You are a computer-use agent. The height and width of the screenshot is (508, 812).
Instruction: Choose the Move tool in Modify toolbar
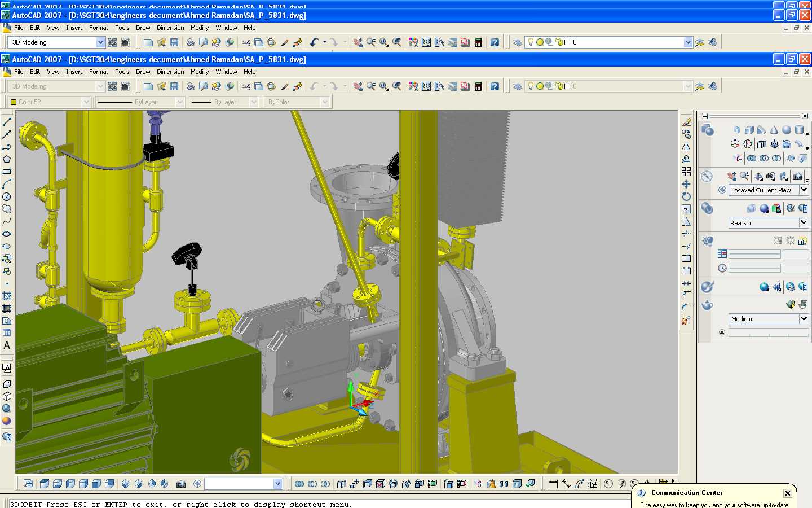click(x=686, y=184)
